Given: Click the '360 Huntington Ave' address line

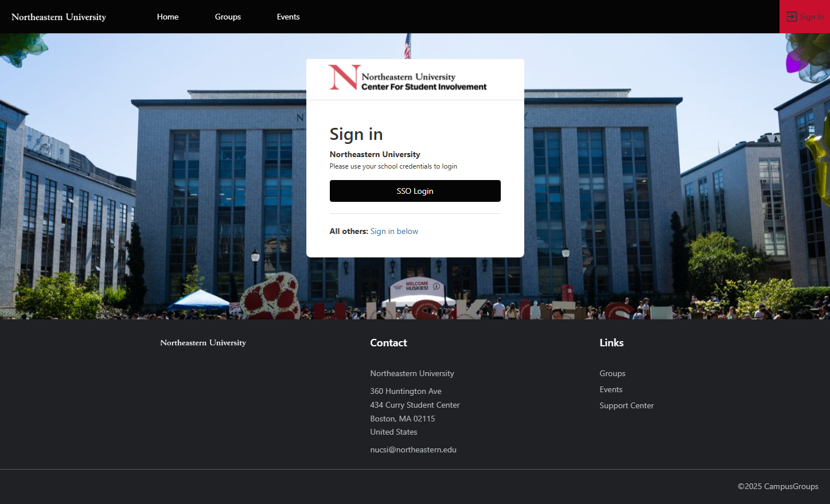Looking at the screenshot, I should (406, 391).
